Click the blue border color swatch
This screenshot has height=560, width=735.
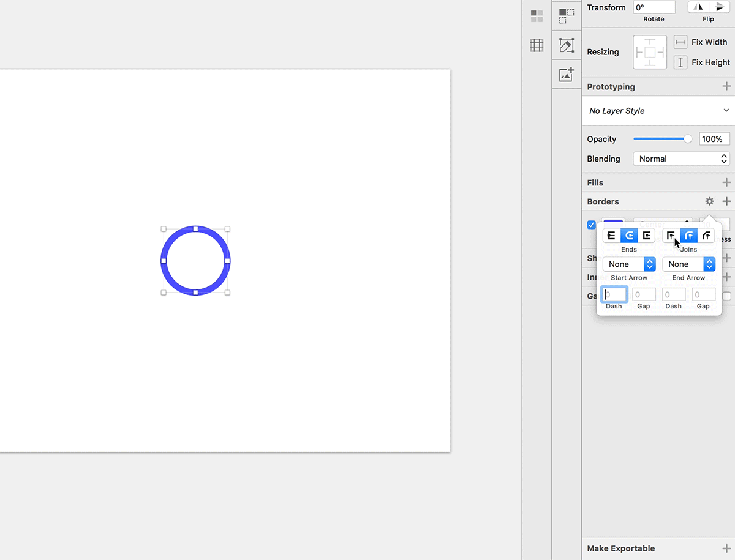[x=613, y=223]
